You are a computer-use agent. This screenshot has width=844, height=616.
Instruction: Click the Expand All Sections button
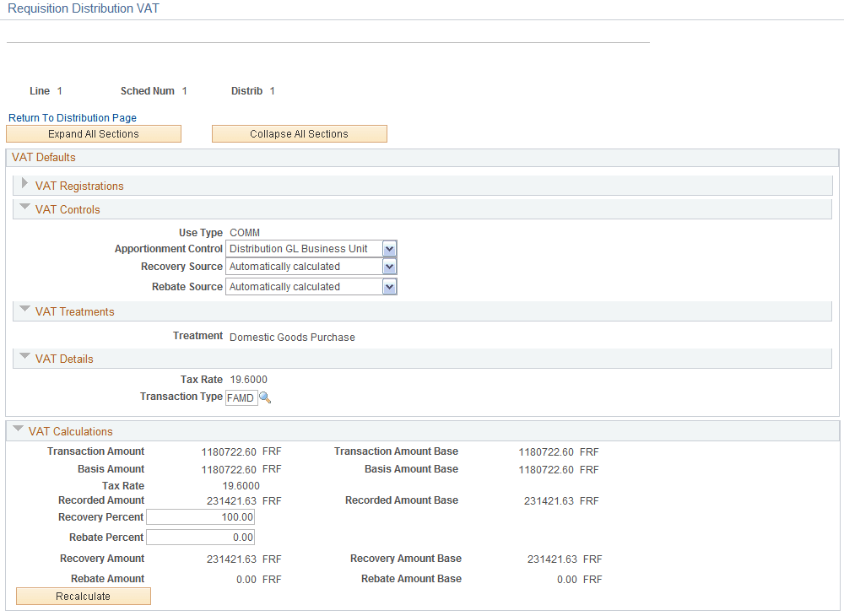pyautogui.click(x=94, y=134)
